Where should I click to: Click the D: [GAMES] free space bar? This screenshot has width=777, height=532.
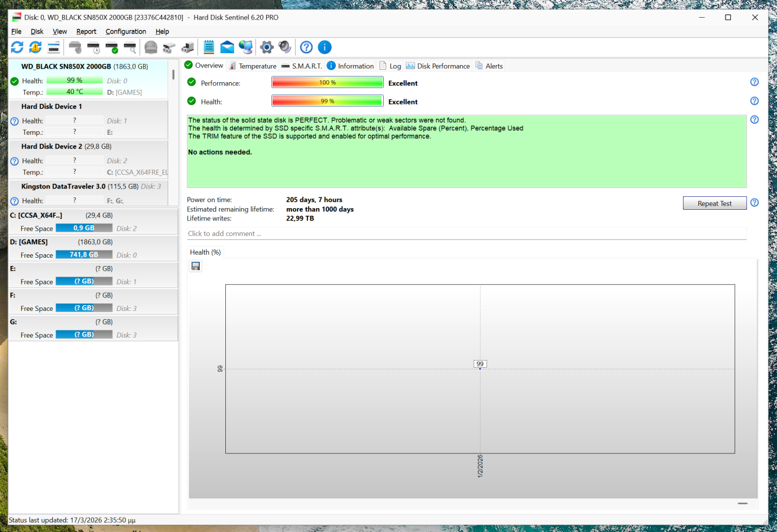83,255
